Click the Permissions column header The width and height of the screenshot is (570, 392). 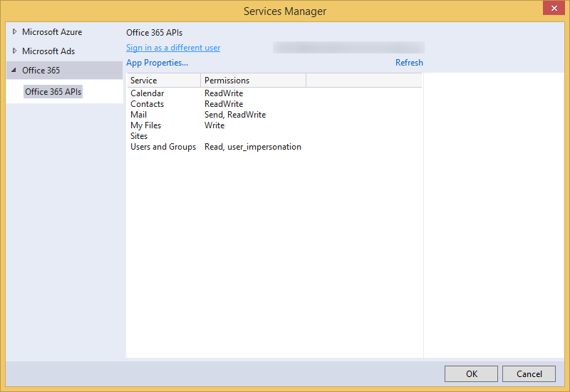click(x=253, y=81)
